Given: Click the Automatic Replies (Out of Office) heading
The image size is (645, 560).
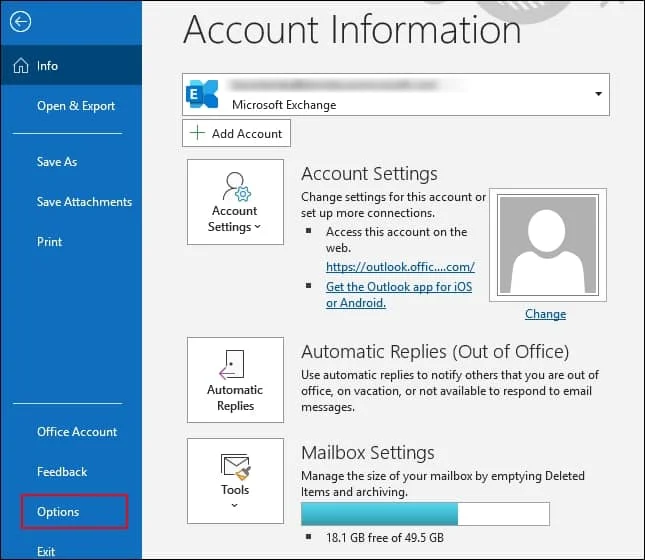Looking at the screenshot, I should coord(435,352).
